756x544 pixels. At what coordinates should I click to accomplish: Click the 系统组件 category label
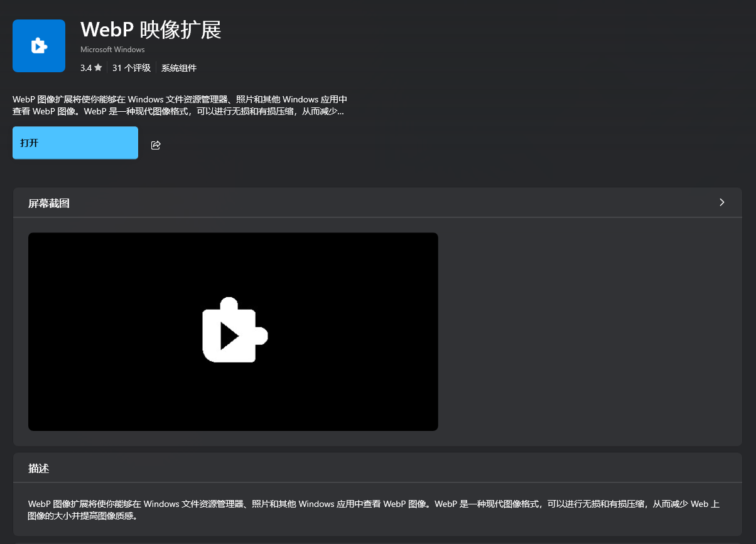click(179, 68)
